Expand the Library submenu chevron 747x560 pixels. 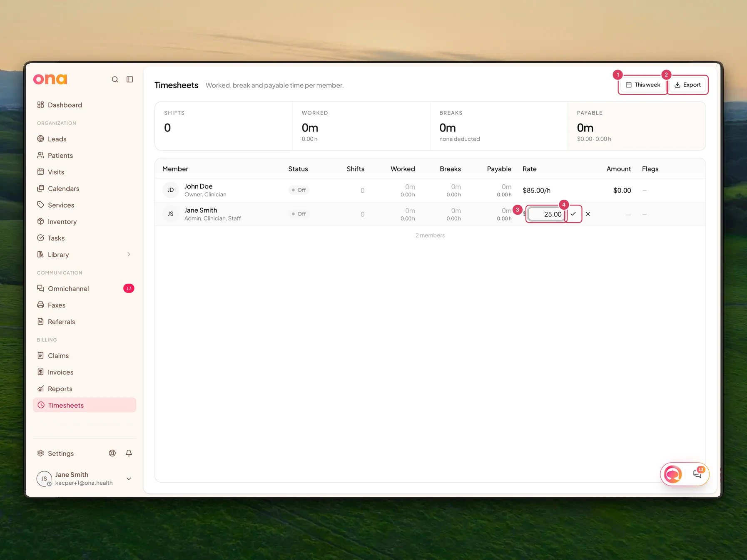[129, 255]
